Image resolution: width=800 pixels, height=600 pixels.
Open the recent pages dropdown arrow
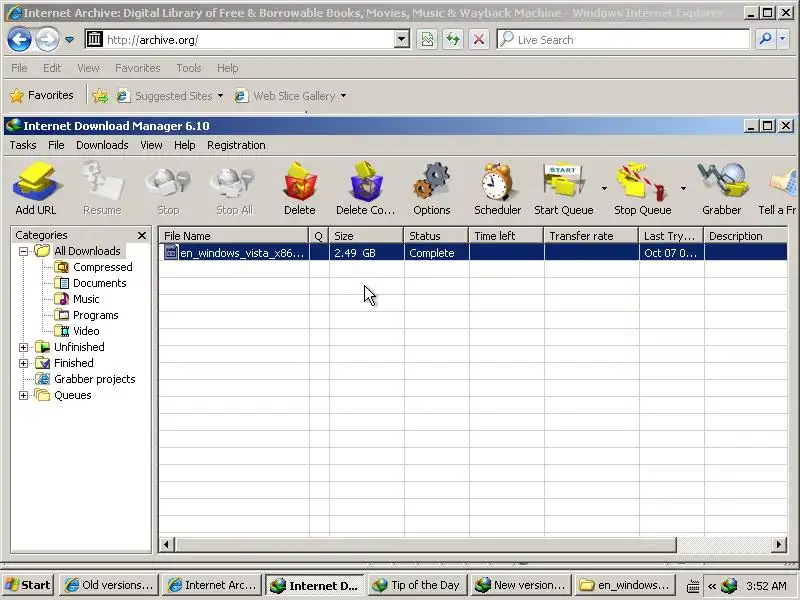pos(70,39)
